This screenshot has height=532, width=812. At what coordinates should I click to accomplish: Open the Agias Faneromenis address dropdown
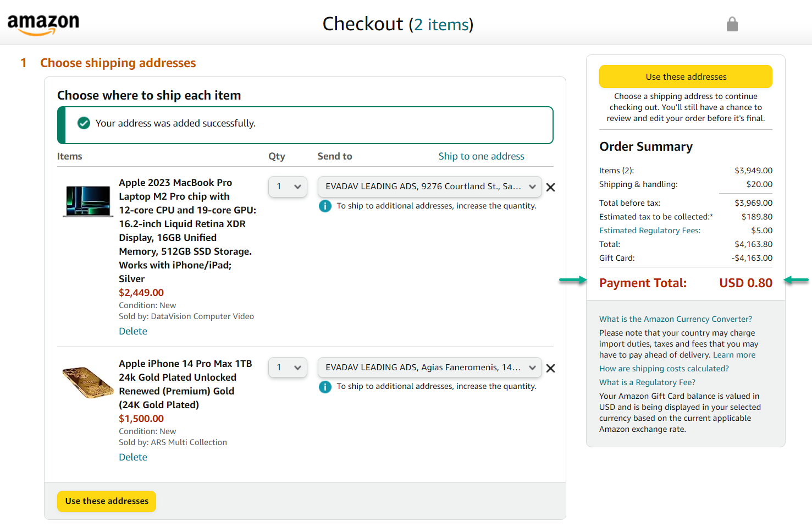coord(429,368)
